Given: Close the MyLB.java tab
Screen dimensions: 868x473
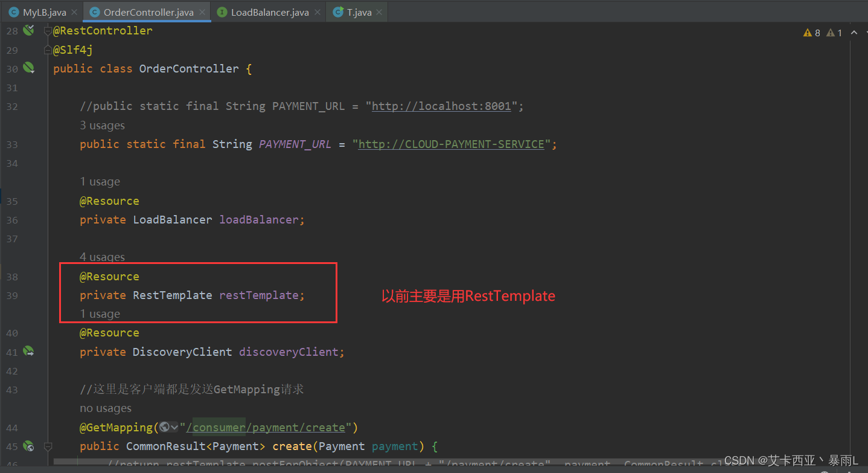Looking at the screenshot, I should [74, 12].
